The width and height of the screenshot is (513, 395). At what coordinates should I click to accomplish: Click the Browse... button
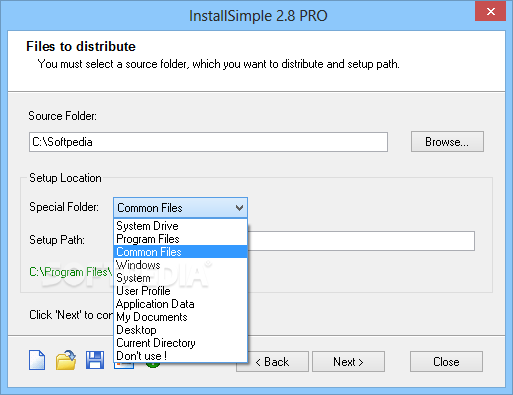447,142
